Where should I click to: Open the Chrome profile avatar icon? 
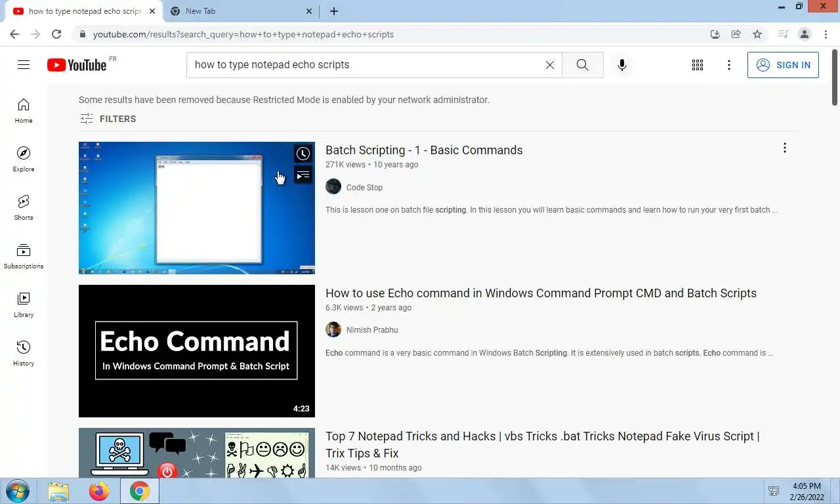(x=805, y=34)
